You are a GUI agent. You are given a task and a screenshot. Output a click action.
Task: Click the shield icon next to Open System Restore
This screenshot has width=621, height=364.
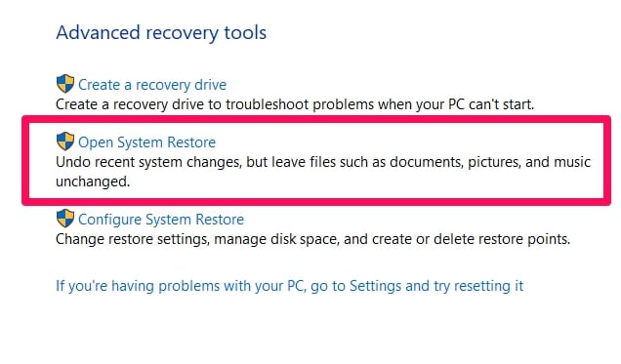tap(65, 142)
